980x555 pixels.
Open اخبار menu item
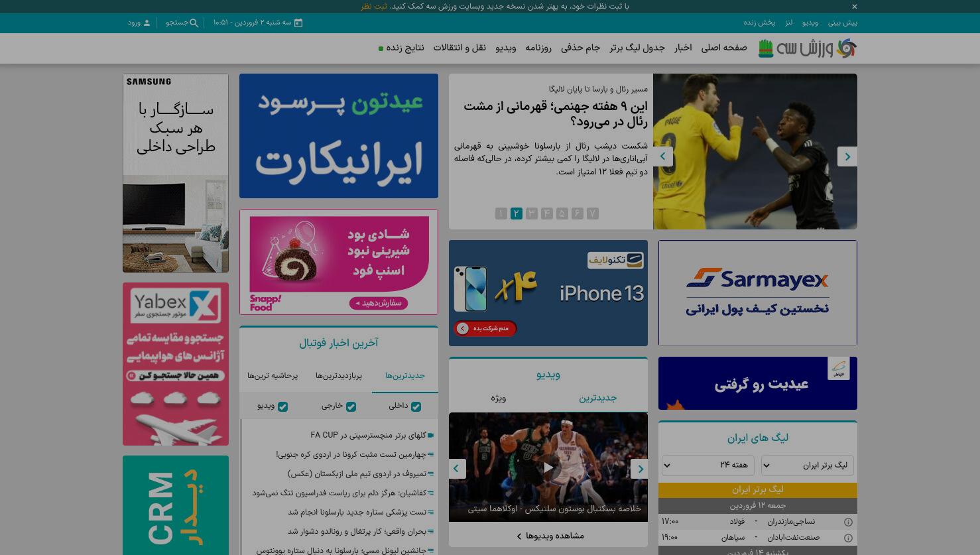pyautogui.click(x=683, y=48)
